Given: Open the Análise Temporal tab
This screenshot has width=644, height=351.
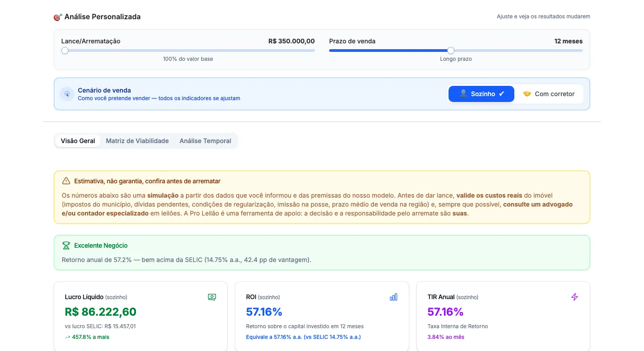Looking at the screenshot, I should [205, 141].
